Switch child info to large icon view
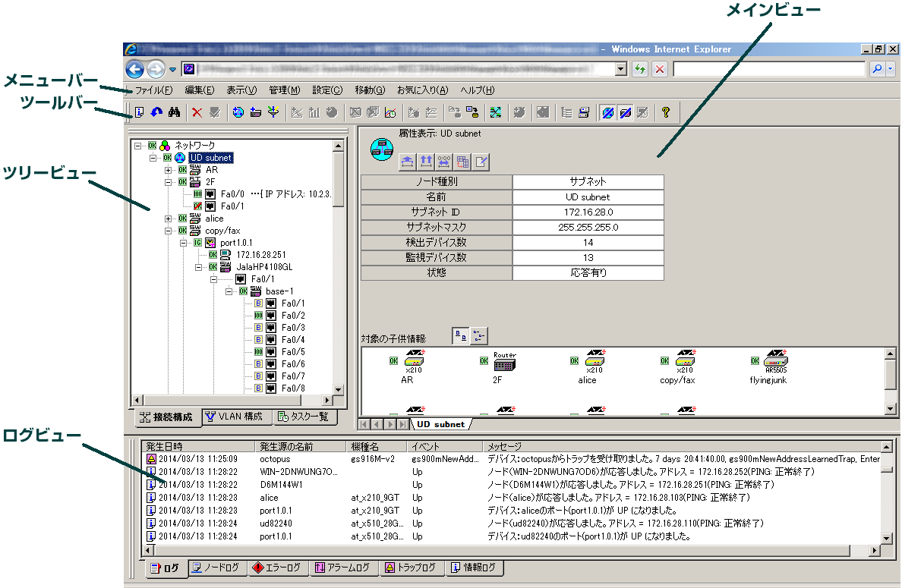 click(x=460, y=335)
